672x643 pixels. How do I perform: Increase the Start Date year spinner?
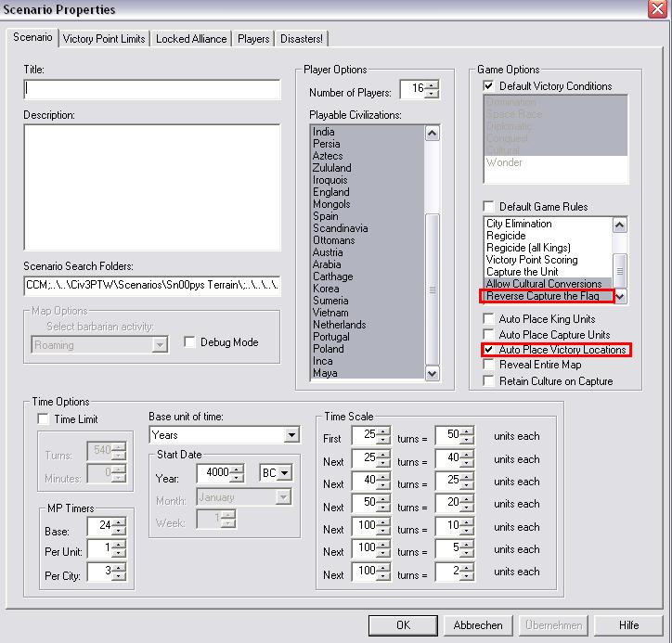(x=237, y=469)
